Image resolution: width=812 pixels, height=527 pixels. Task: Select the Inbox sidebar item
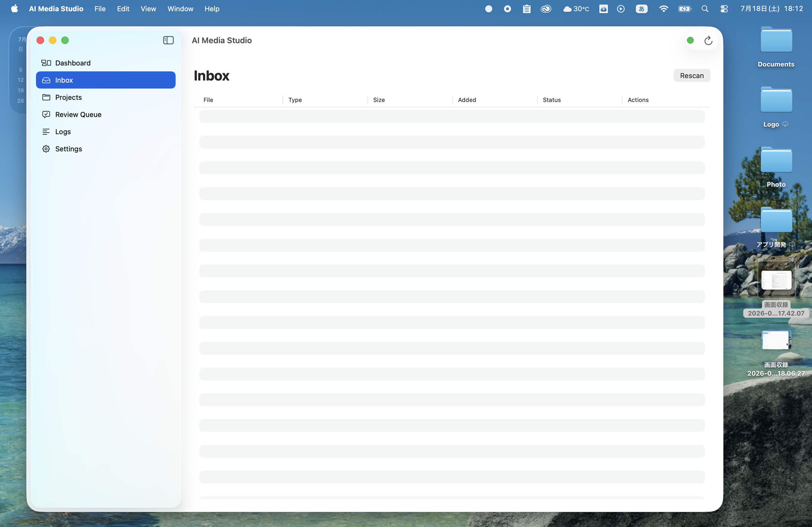(105, 80)
